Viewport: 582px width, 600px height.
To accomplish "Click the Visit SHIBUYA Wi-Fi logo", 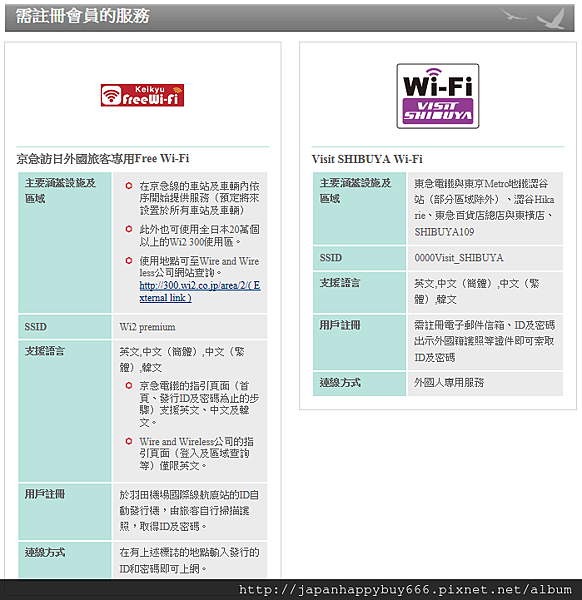I will tap(438, 96).
